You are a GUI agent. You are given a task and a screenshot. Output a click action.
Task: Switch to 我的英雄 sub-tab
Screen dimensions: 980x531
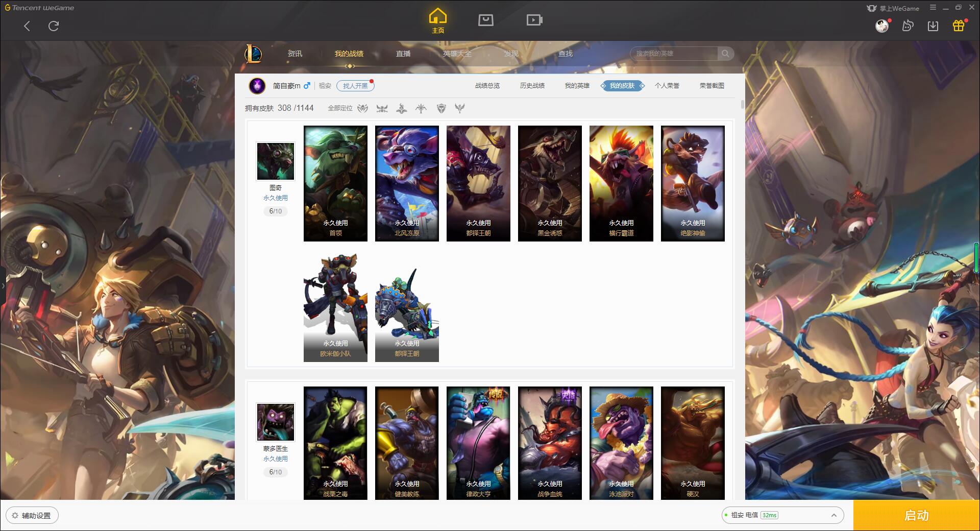click(x=577, y=86)
